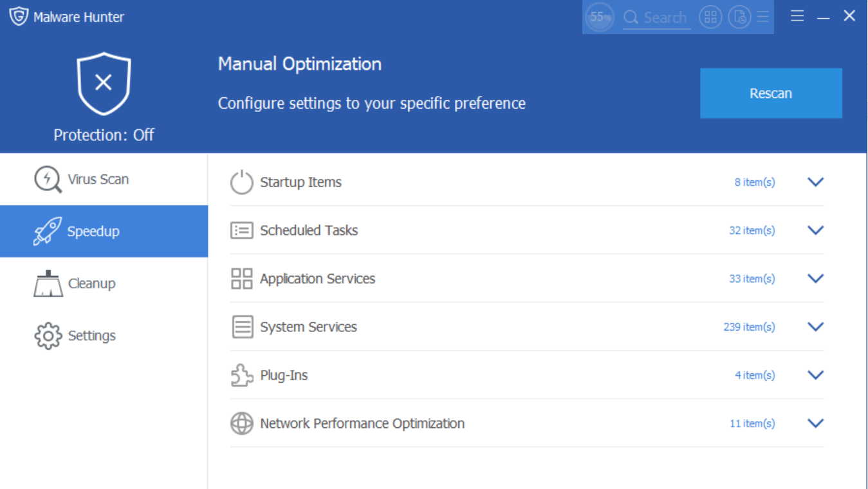Click the Scheduled Tasks list icon
The height and width of the screenshot is (489, 868).
241,230
